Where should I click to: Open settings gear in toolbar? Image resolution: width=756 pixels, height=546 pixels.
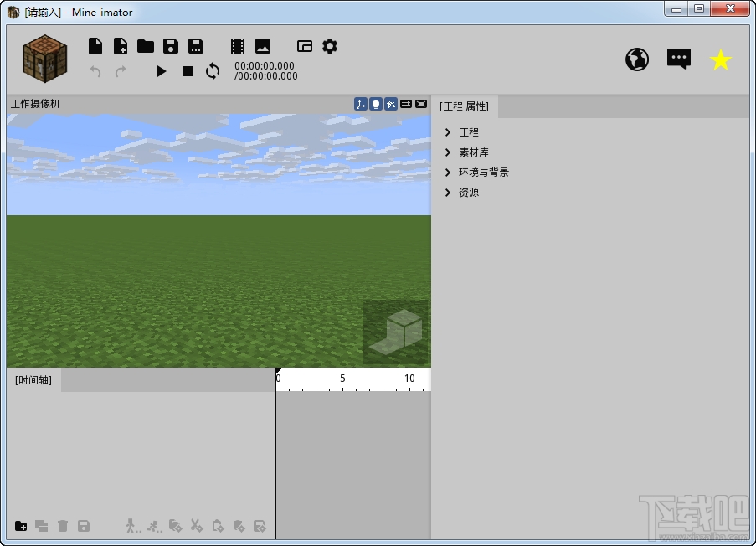coord(330,46)
